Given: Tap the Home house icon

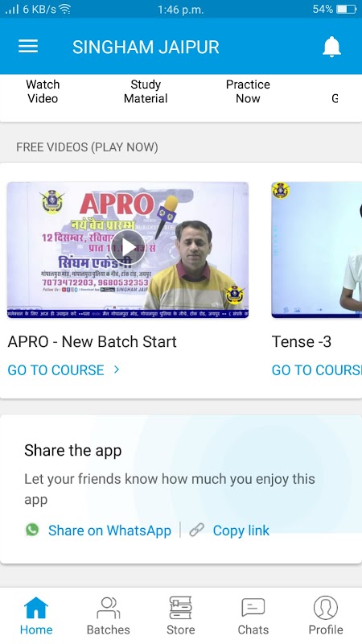Looking at the screenshot, I should tap(36, 608).
